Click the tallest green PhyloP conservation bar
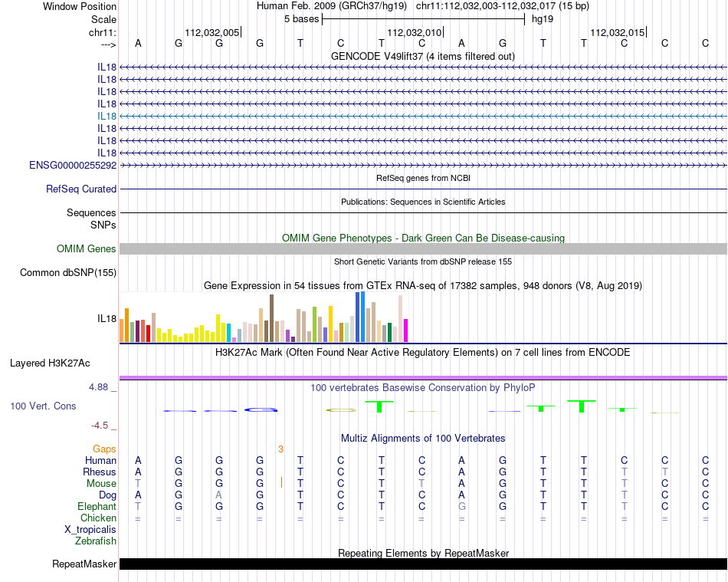This screenshot has height=582, width=728. coord(582,406)
